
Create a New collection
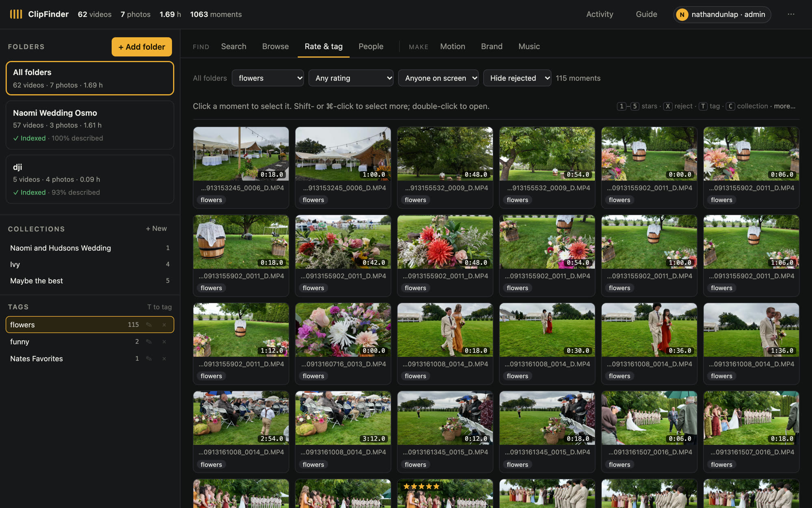pyautogui.click(x=156, y=228)
